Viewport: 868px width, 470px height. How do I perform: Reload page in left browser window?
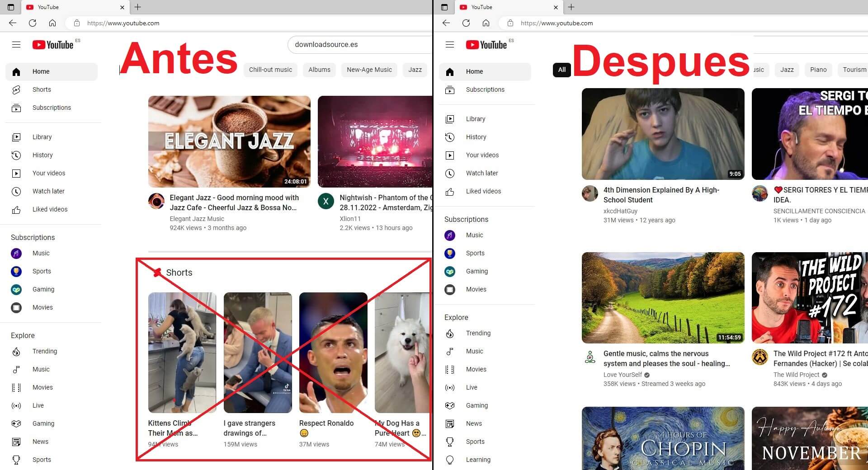[33, 23]
